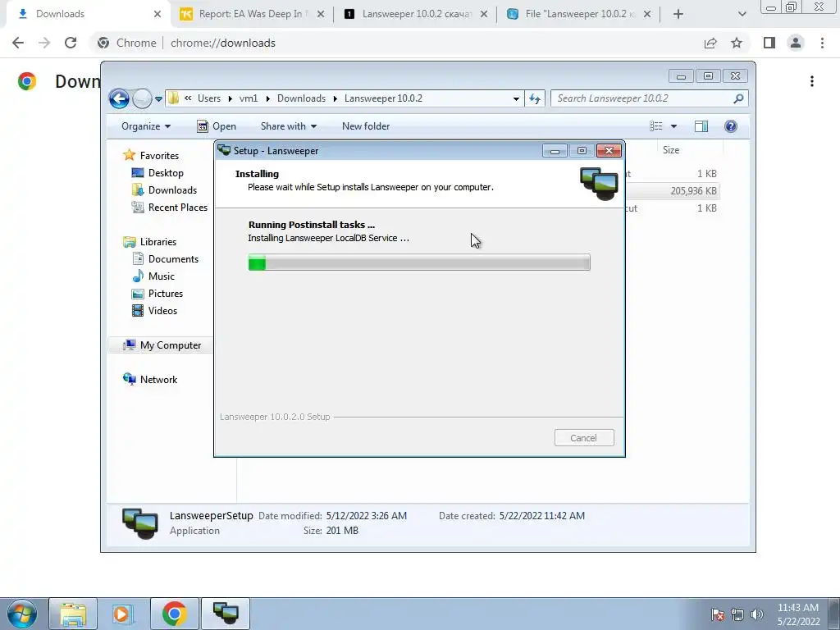Reload the Chrome page

point(71,43)
